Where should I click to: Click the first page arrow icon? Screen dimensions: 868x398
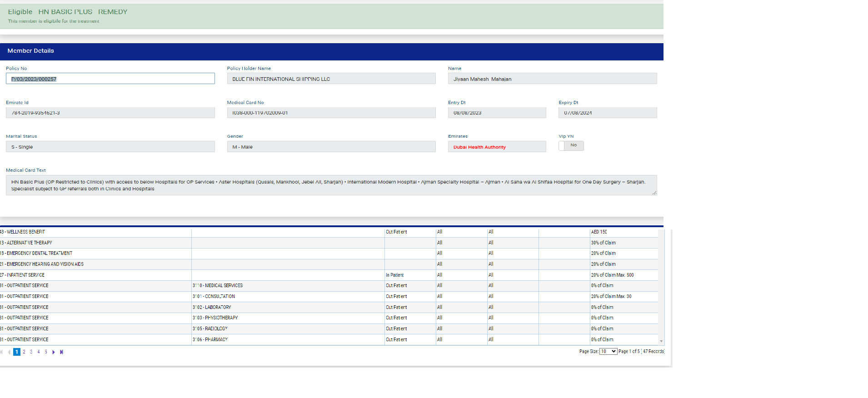[1, 352]
